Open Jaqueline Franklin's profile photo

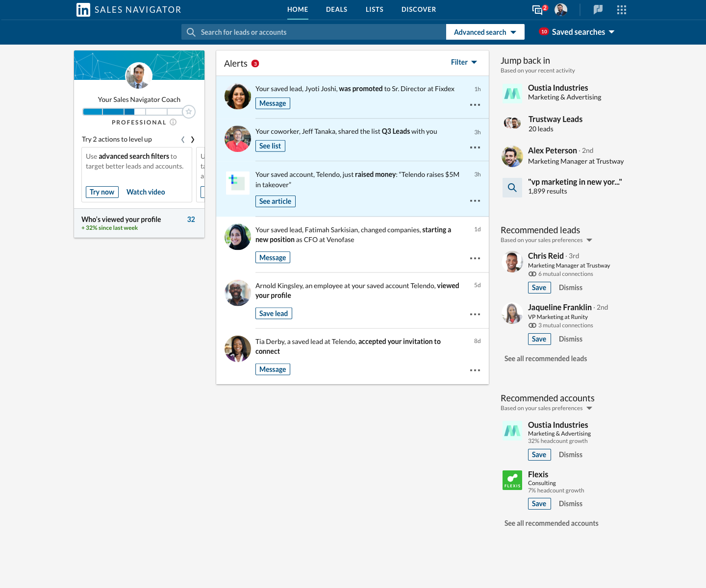512,313
